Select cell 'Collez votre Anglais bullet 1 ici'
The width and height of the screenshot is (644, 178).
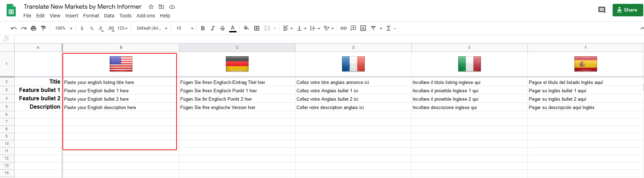point(353,90)
